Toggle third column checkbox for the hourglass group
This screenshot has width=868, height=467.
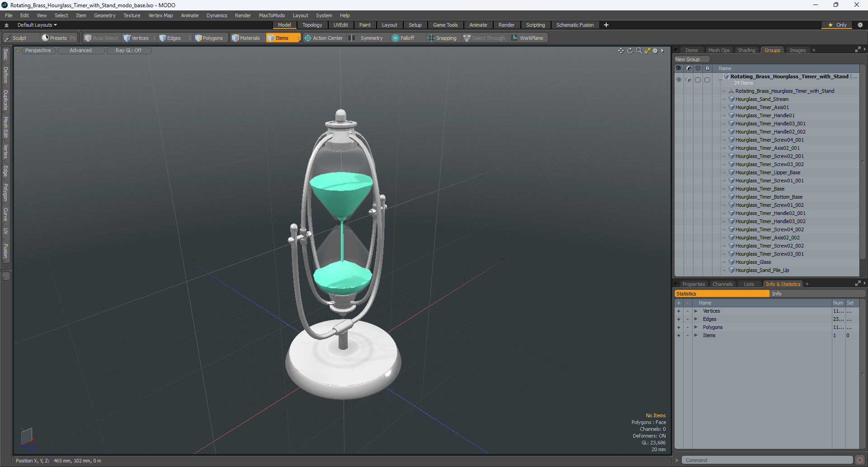click(698, 80)
